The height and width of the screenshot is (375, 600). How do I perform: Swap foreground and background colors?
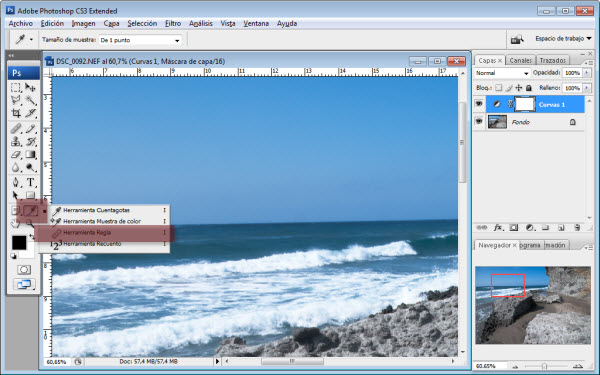(32, 237)
